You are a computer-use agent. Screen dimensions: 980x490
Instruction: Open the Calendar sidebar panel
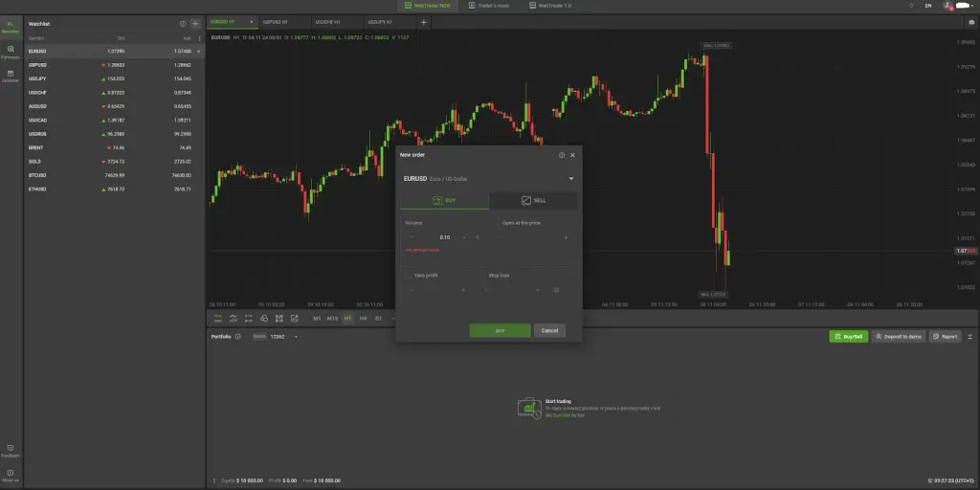pyautogui.click(x=10, y=77)
